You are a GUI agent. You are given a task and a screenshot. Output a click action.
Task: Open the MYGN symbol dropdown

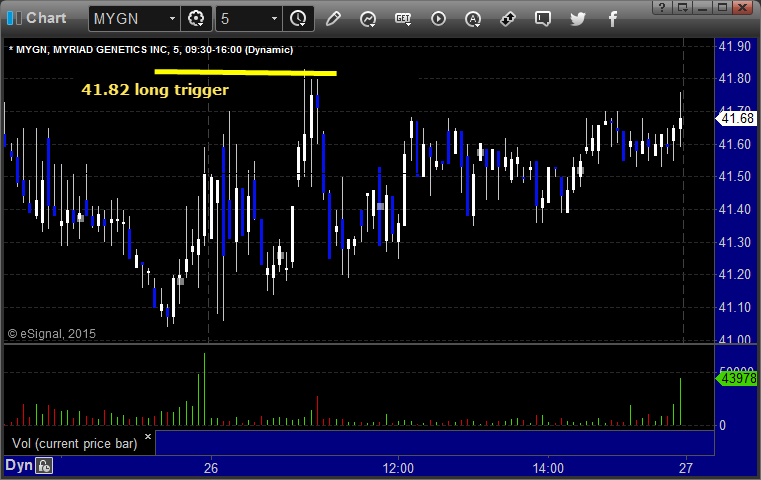pos(172,18)
